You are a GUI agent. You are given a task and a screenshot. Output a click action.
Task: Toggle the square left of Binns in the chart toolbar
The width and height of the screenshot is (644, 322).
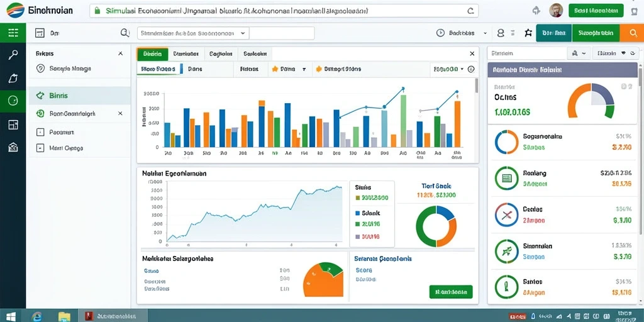(x=182, y=69)
